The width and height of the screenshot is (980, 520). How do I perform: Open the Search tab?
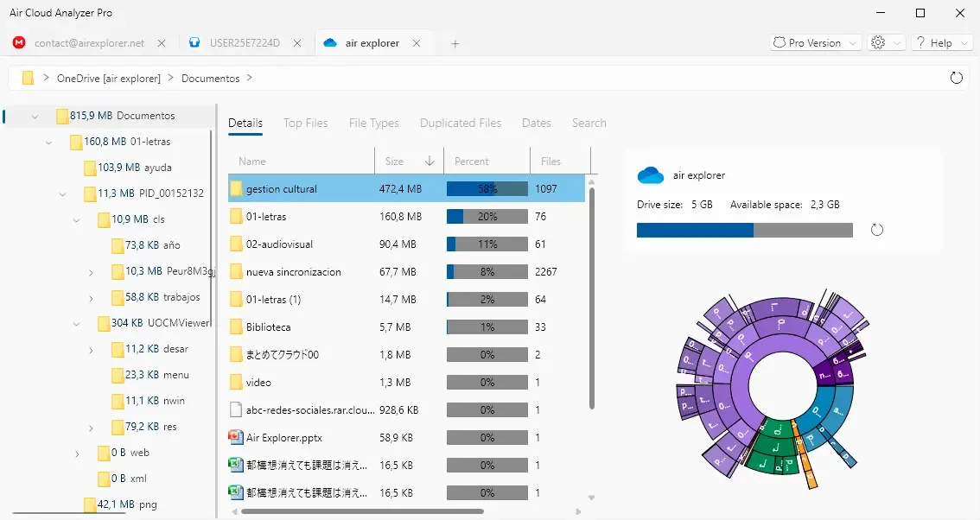point(589,124)
